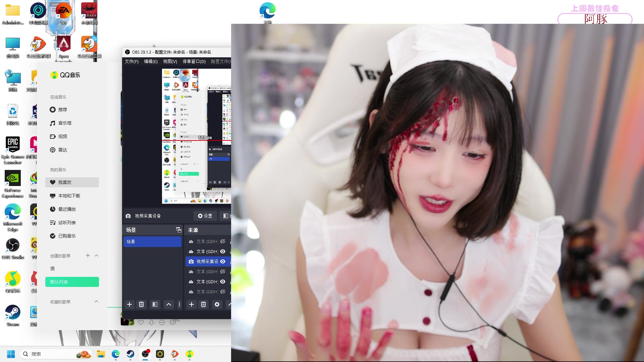Screen dimensions: 644x362
Task: Hide the fifth source row 文本 (GDI+)
Action: [x=223, y=282]
